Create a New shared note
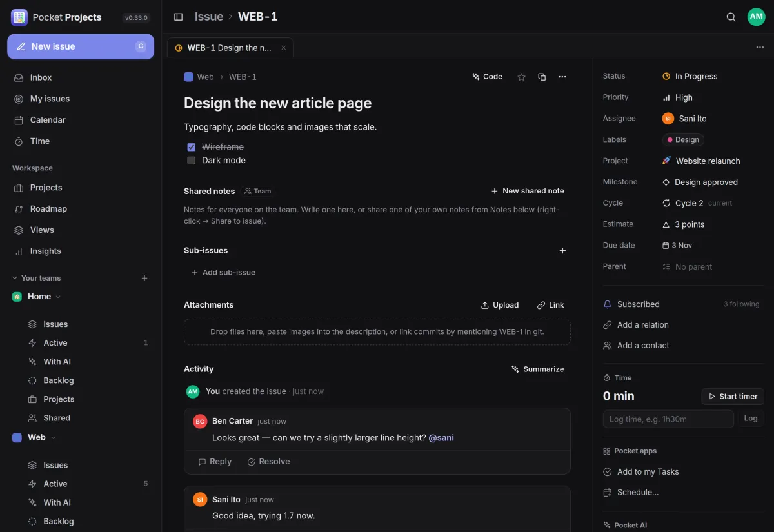This screenshot has width=774, height=532. coord(528,191)
